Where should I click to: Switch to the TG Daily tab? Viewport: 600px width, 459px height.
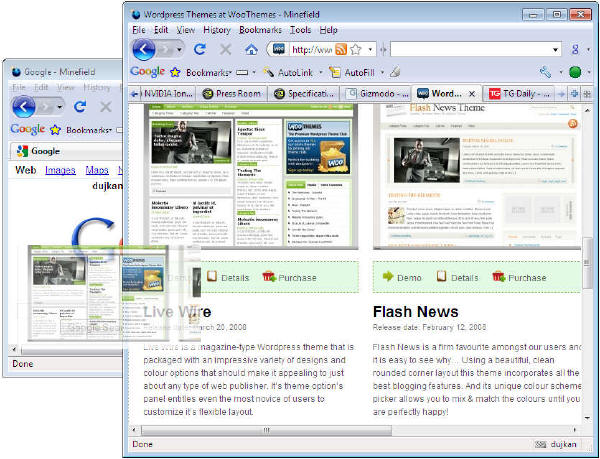point(519,94)
